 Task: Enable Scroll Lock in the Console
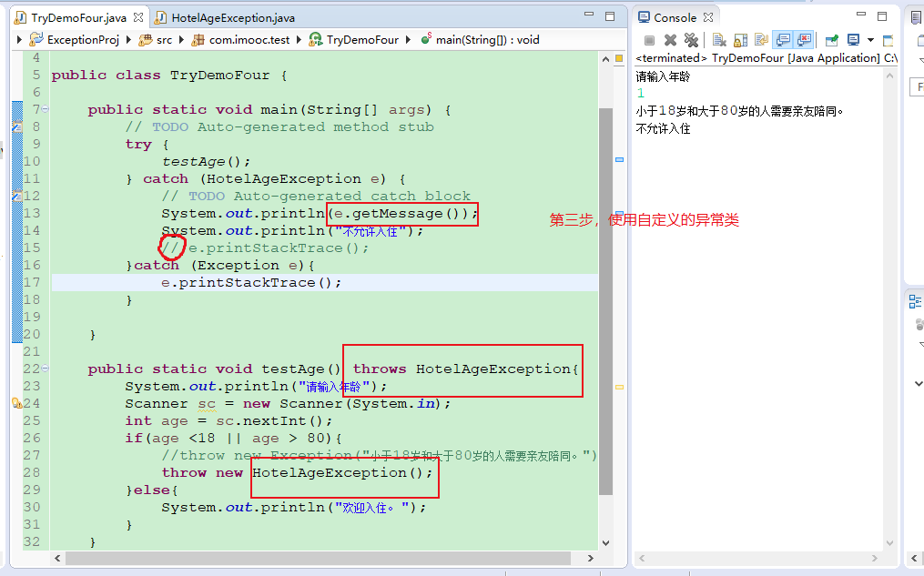click(738, 38)
